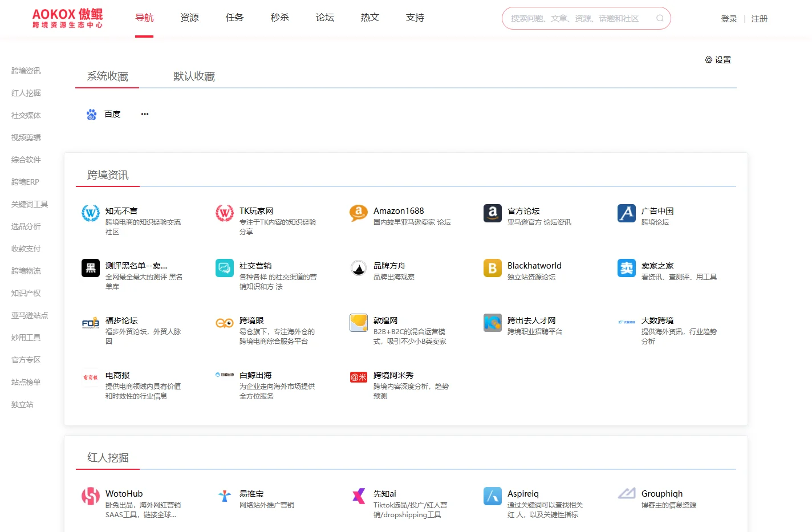Screen dimensions: 812x532
Task: Select 跨境ERP in the sidebar
Action: (26, 182)
